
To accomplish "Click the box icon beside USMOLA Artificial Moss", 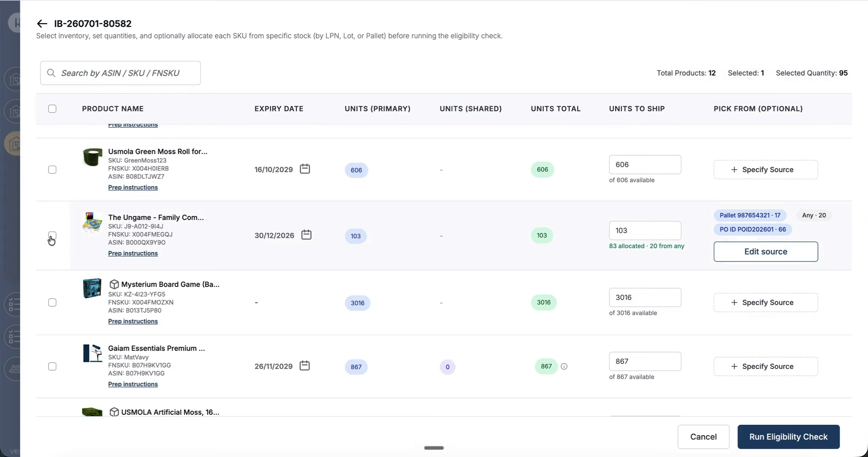I will click(114, 412).
